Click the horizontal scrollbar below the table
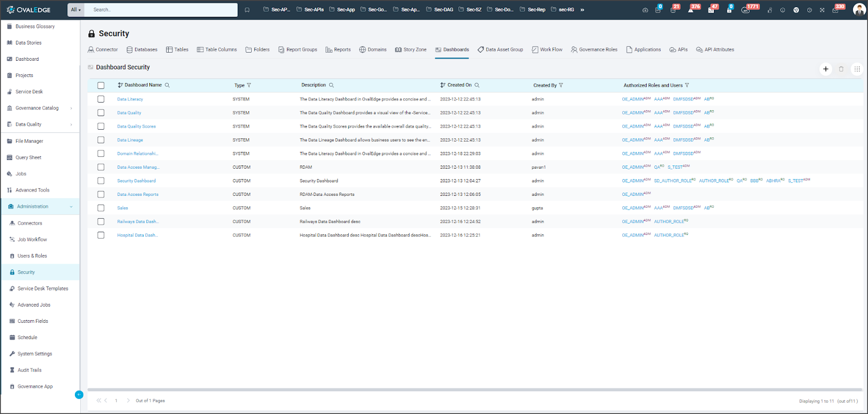Viewport: 868px width, 414px height. [x=475, y=390]
